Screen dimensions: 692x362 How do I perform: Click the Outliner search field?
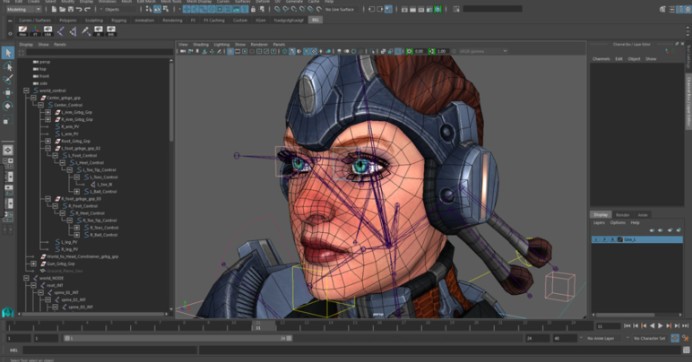point(99,52)
